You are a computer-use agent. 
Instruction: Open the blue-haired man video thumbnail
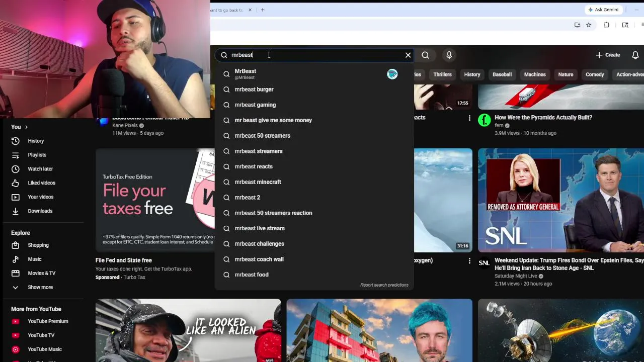[x=379, y=330]
